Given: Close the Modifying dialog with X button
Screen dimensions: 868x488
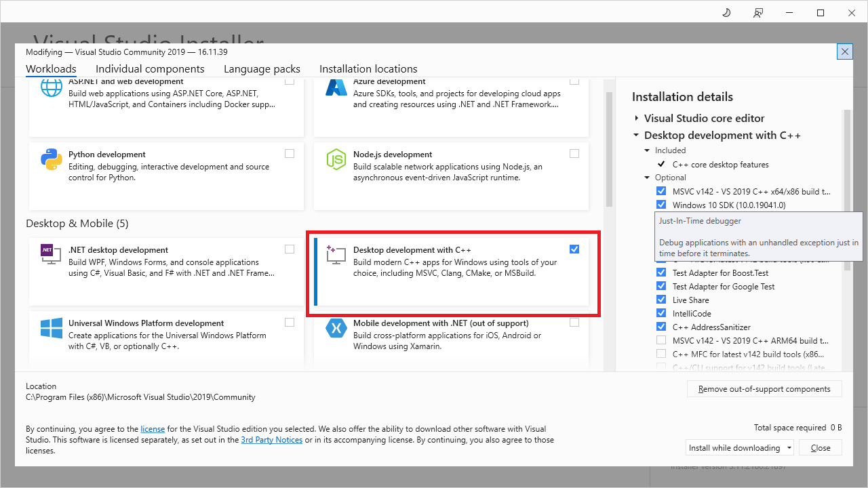Looking at the screenshot, I should coord(844,52).
